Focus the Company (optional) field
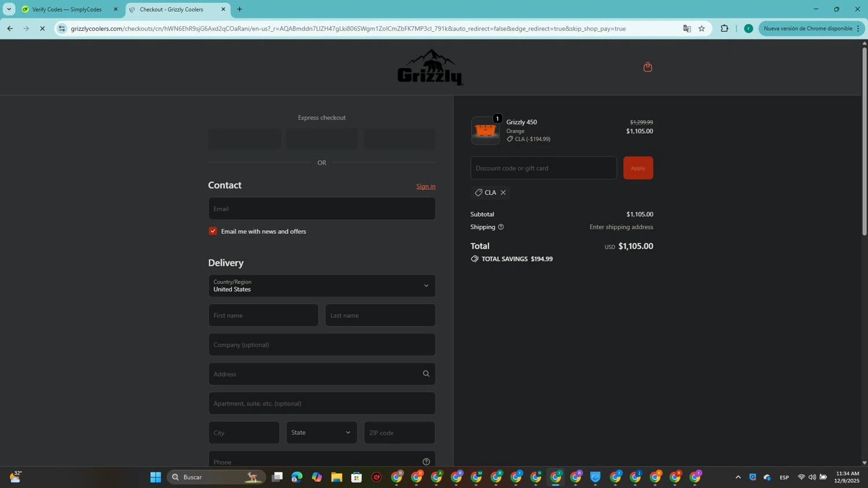This screenshot has width=868, height=488. click(x=322, y=345)
